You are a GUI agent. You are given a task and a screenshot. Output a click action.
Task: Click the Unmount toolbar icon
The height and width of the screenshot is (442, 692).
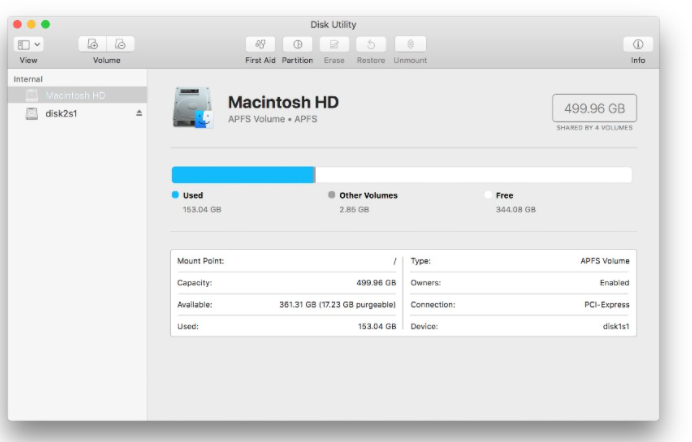pos(410,44)
